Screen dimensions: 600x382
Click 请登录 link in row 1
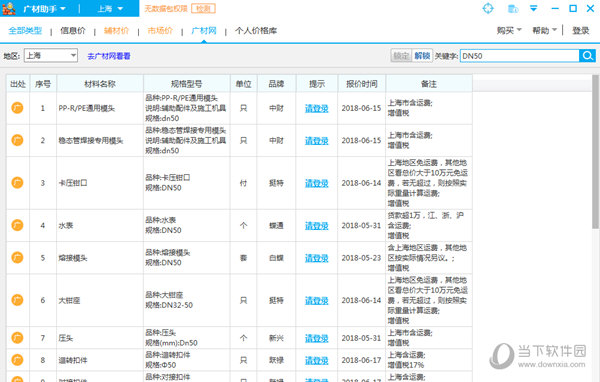[316, 108]
